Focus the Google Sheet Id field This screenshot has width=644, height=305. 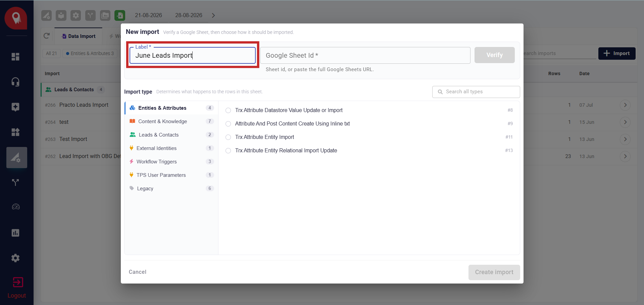point(365,55)
